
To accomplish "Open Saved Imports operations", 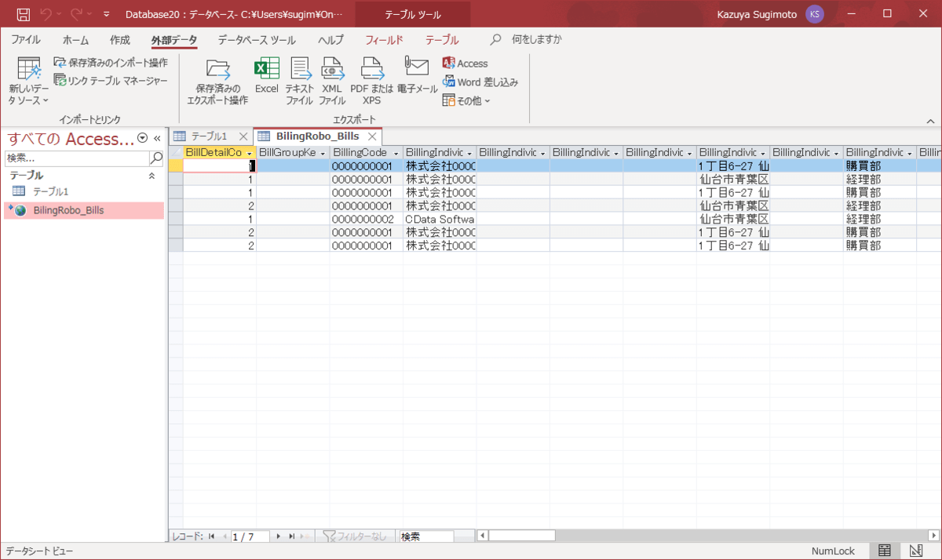I will tap(111, 63).
